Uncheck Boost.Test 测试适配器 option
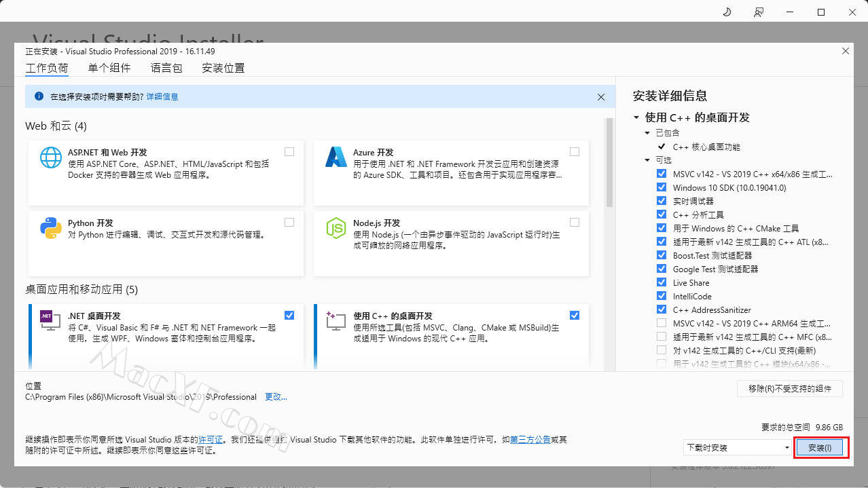Viewport: 868px width, 488px height. coord(662,255)
